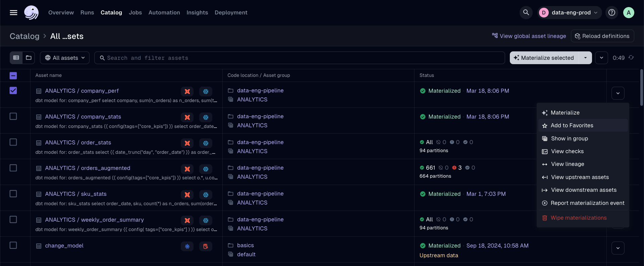Image resolution: width=644 pixels, height=266 pixels.
Task: Click the vertical scrollbar on the right
Action: (641, 87)
